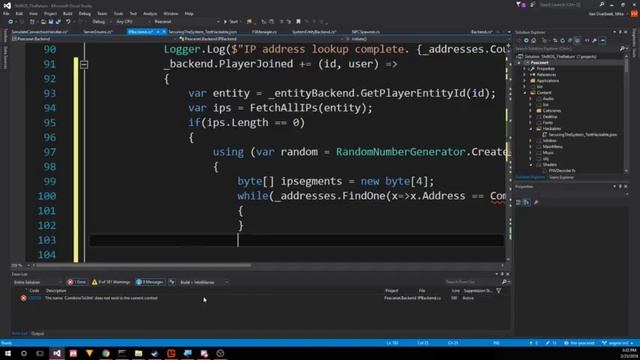Click the Solution Explorer Refresh icon
This screenshot has height=360, width=640.
[x=562, y=40]
